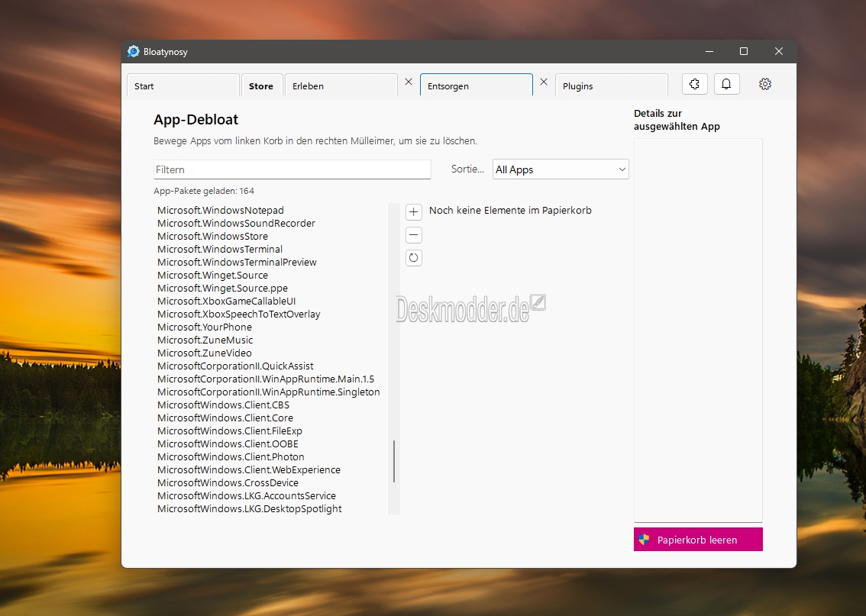The image size is (866, 616).
Task: Click the minus button to remove from bin
Action: 414,235
